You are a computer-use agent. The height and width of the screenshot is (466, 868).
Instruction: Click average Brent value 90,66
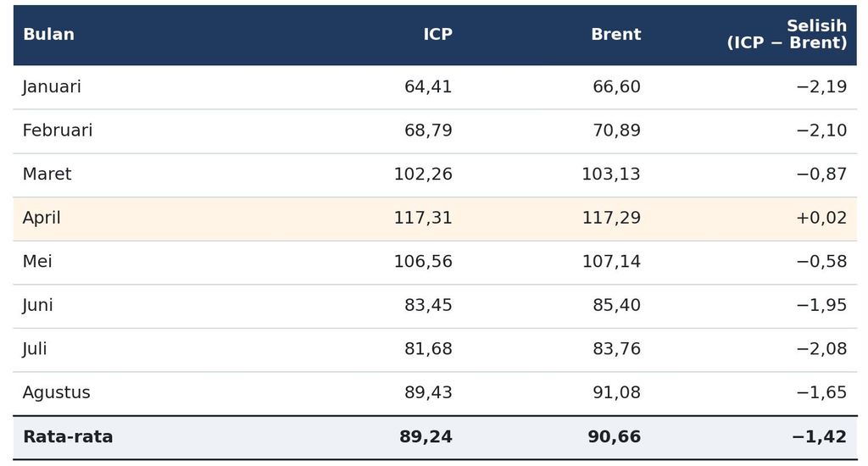click(615, 436)
